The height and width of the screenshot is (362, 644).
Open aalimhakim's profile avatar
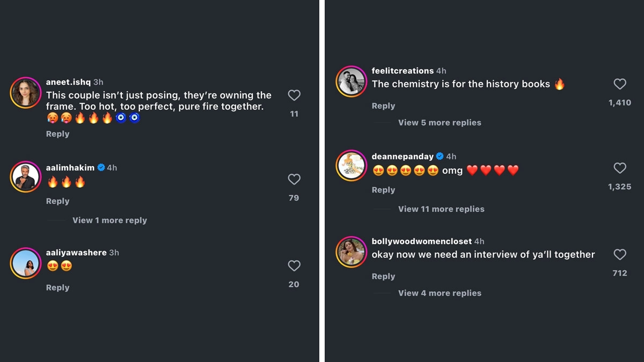click(26, 177)
